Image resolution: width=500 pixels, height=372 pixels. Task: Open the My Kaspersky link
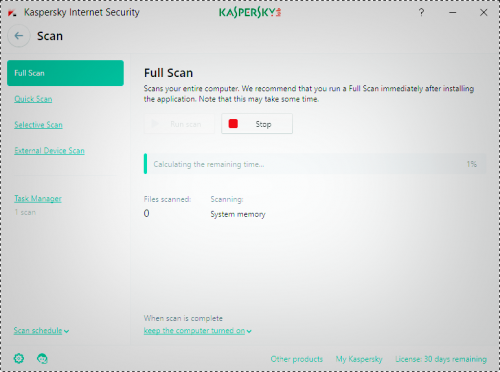pyautogui.click(x=359, y=359)
